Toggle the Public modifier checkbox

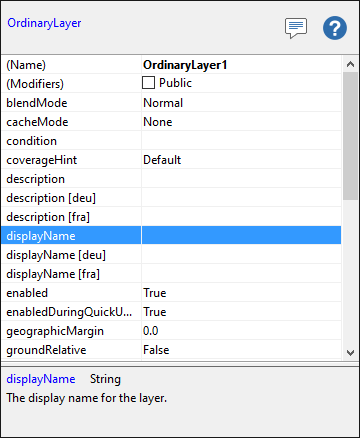tap(148, 83)
